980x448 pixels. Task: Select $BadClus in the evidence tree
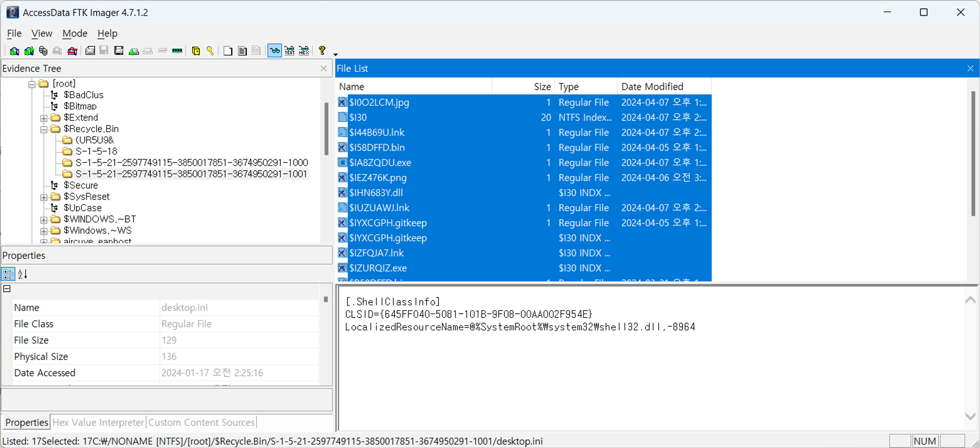tap(83, 95)
